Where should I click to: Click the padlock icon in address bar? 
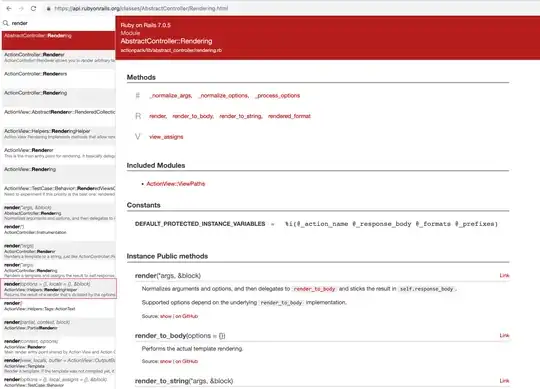(x=49, y=9)
